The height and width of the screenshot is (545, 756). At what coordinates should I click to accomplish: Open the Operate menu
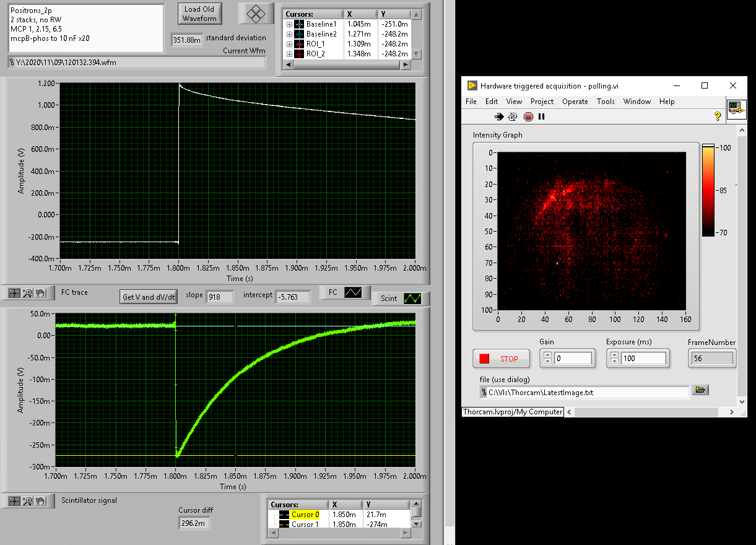tap(575, 102)
